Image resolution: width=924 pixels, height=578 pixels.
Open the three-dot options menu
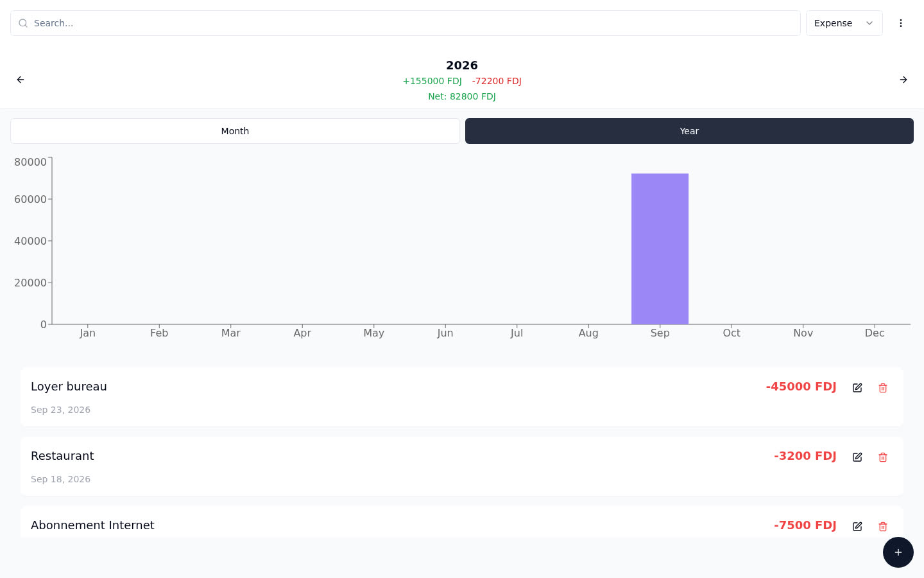901,23
